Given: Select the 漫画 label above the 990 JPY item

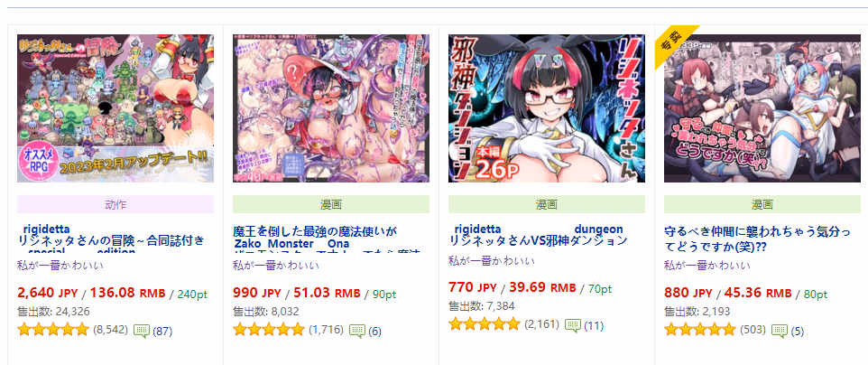Looking at the screenshot, I should click(x=331, y=204).
